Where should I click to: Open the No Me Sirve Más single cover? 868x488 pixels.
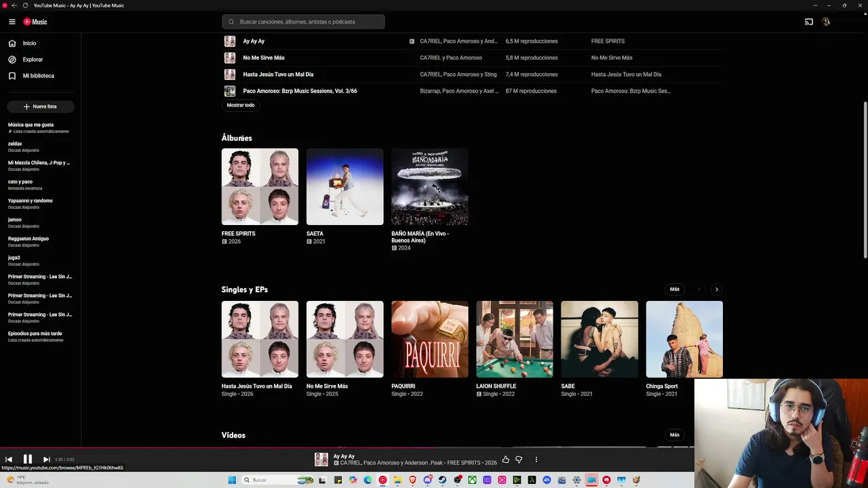coord(344,339)
